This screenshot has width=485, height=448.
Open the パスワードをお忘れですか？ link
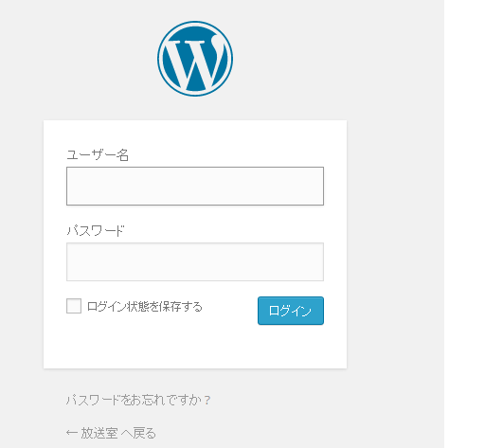tap(138, 400)
